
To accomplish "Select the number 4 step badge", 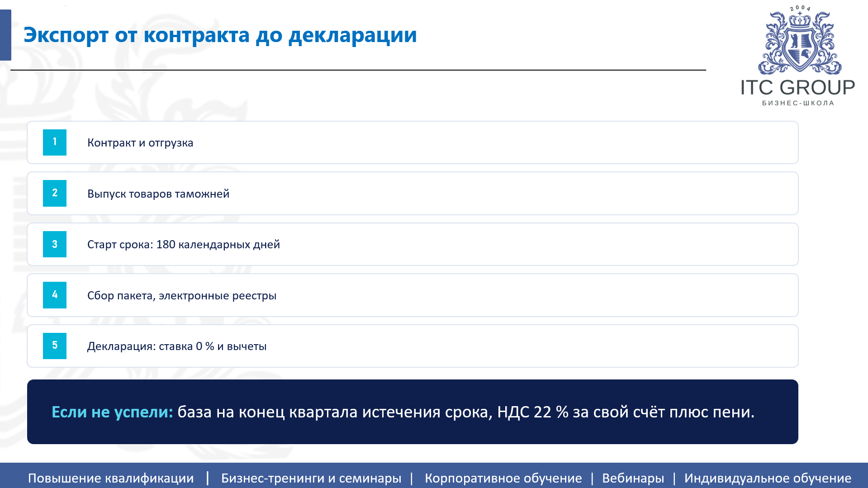I will click(55, 295).
